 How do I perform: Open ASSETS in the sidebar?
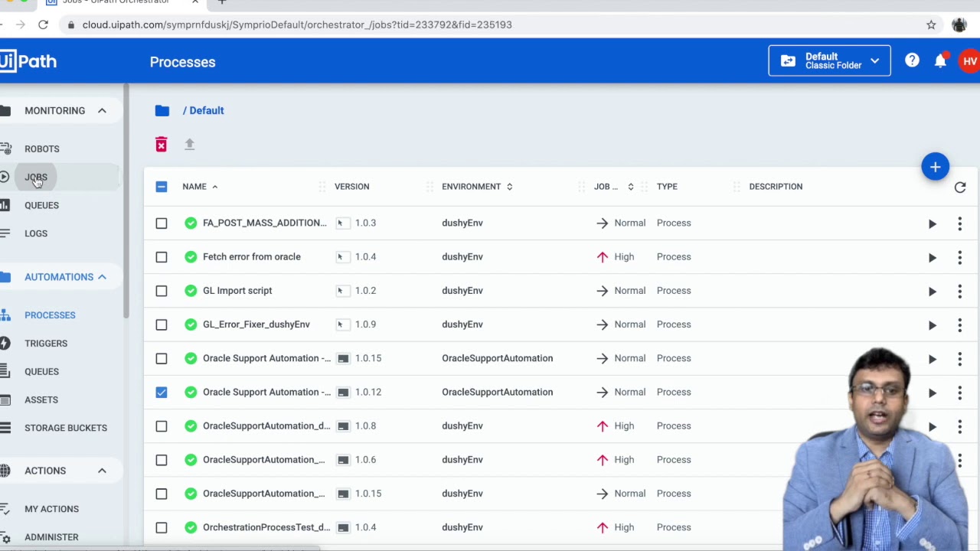41,399
